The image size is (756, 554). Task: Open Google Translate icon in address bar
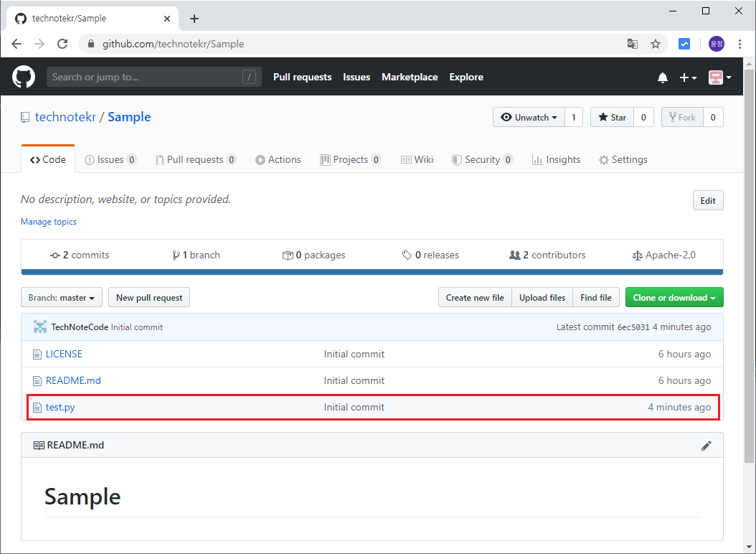632,44
